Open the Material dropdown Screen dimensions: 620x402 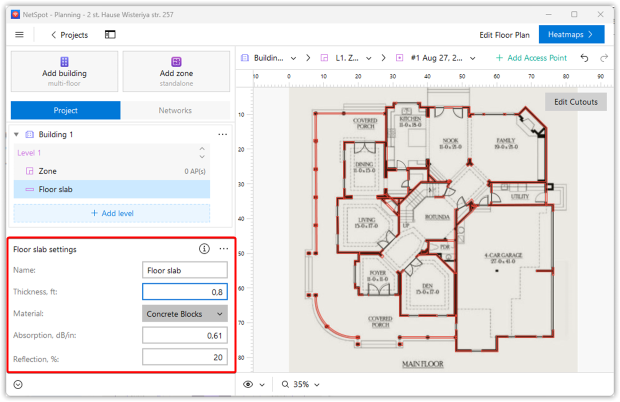click(185, 314)
